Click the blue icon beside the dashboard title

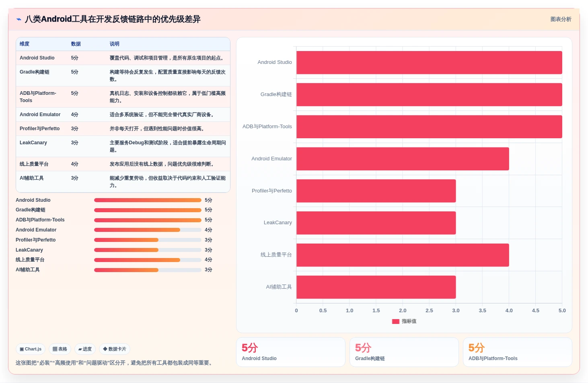[19, 19]
